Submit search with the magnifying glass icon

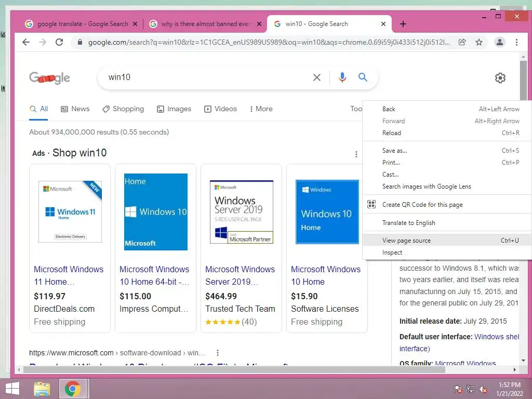coord(363,77)
